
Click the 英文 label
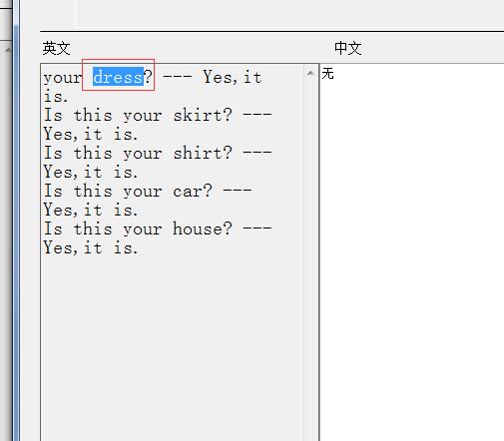[x=56, y=48]
